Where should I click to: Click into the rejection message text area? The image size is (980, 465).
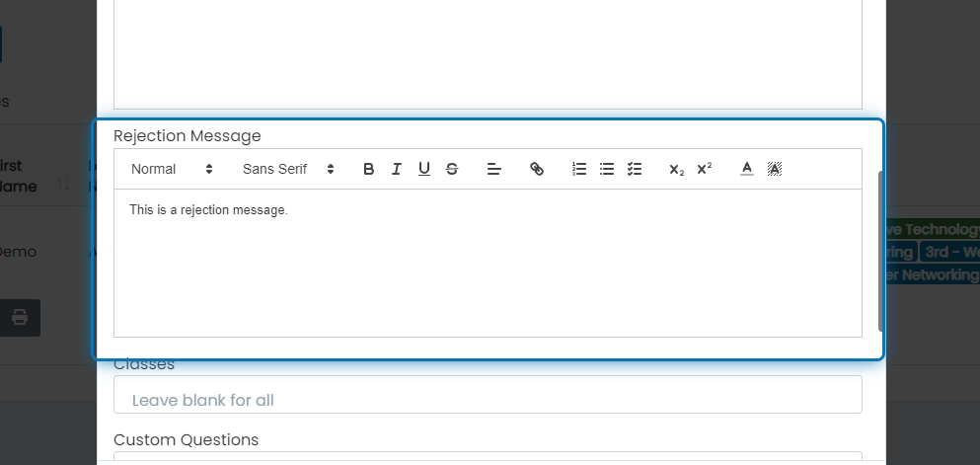pos(488,263)
